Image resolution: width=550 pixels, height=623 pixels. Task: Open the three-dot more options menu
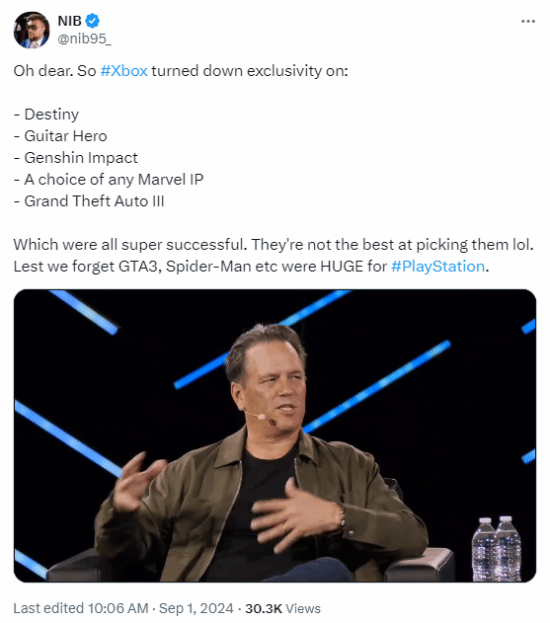click(x=528, y=21)
